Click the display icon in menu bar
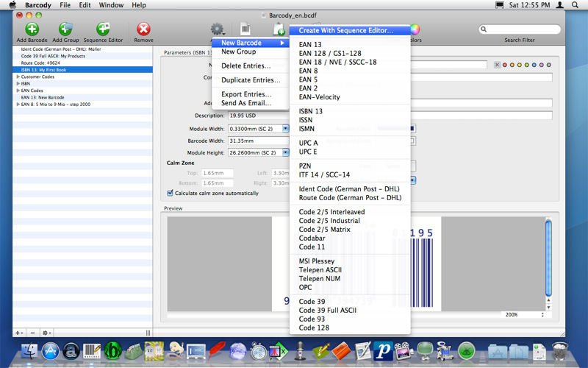Image resolution: width=588 pixels, height=368 pixels. tap(500, 5)
